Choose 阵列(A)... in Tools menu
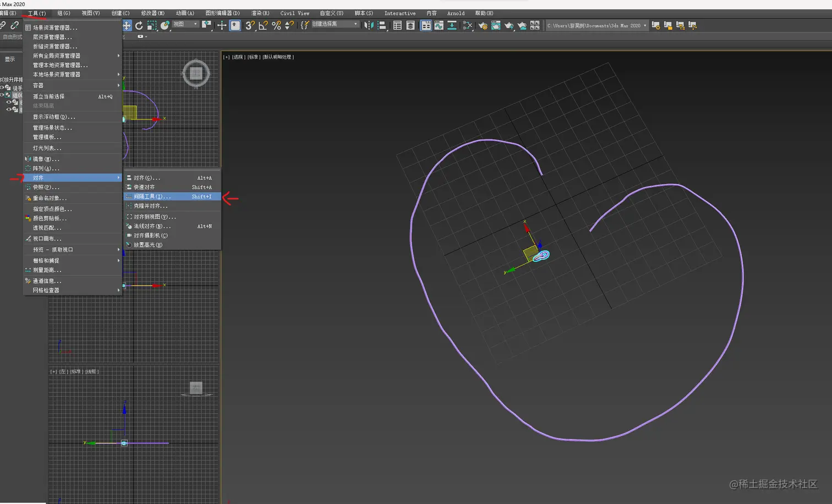 click(73, 168)
